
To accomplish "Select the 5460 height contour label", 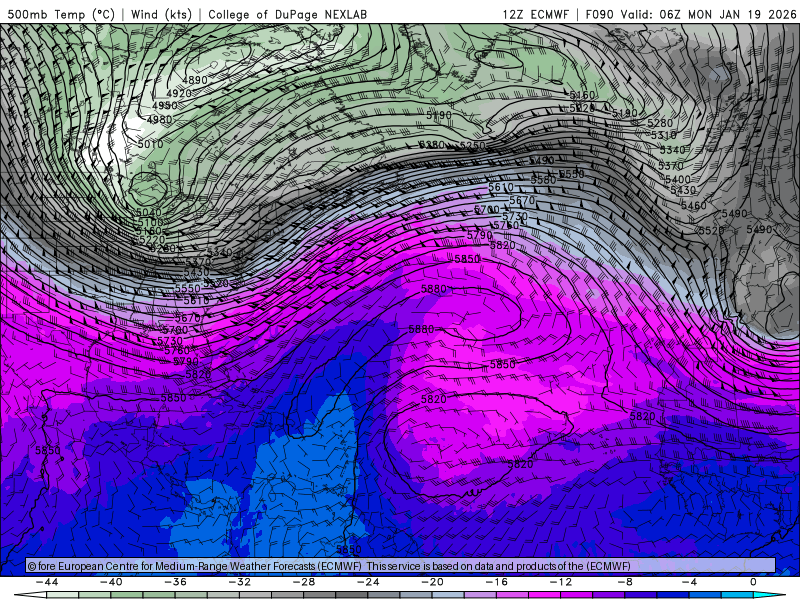I will [694, 206].
